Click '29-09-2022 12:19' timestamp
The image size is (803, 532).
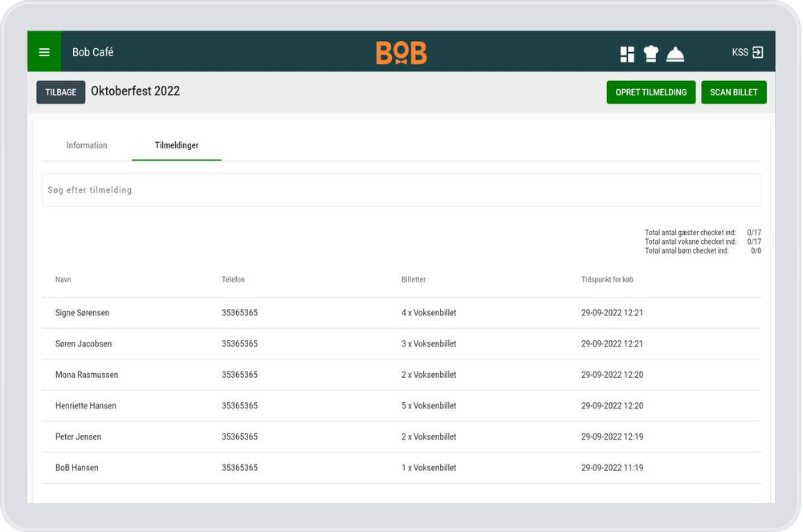[x=612, y=437]
